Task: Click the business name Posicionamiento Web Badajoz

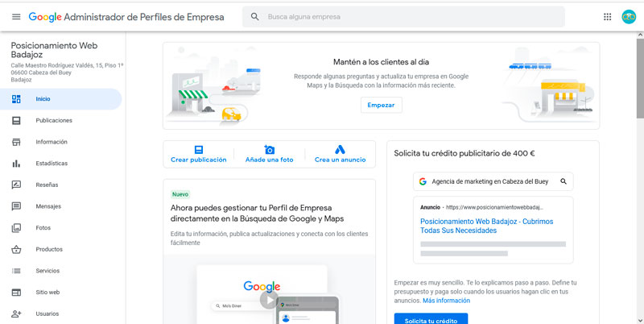Action: tap(54, 50)
